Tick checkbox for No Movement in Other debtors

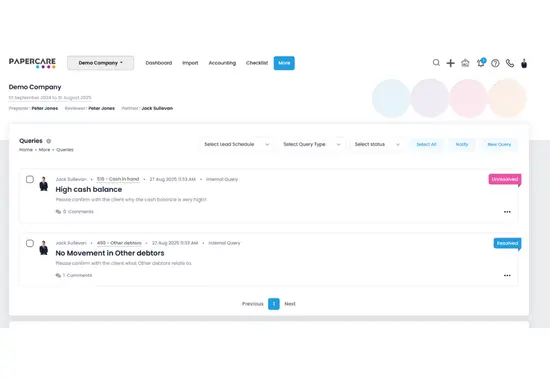30,243
